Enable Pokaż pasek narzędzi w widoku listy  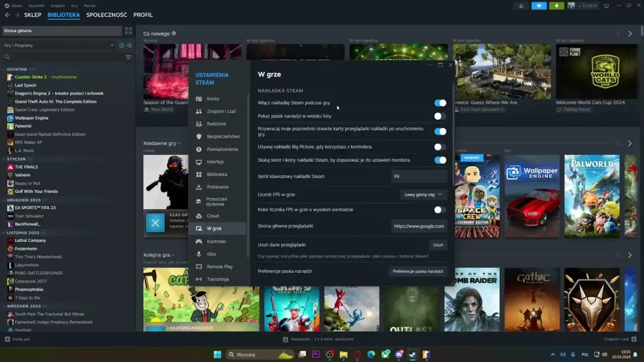[439, 115]
